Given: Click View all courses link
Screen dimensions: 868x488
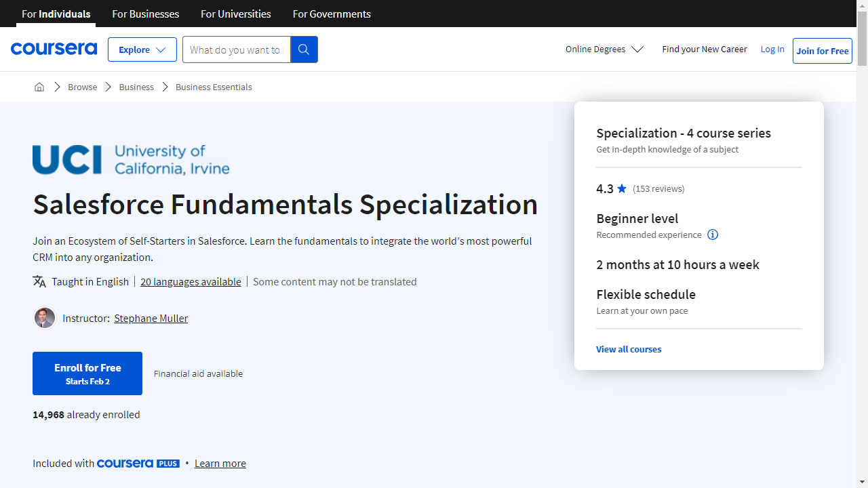Looking at the screenshot, I should pyautogui.click(x=629, y=349).
